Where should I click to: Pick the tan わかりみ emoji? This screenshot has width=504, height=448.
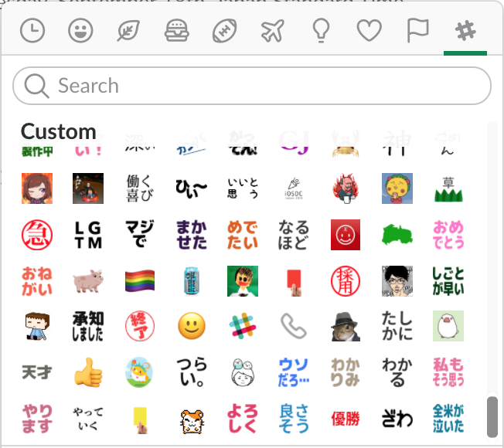346,372
